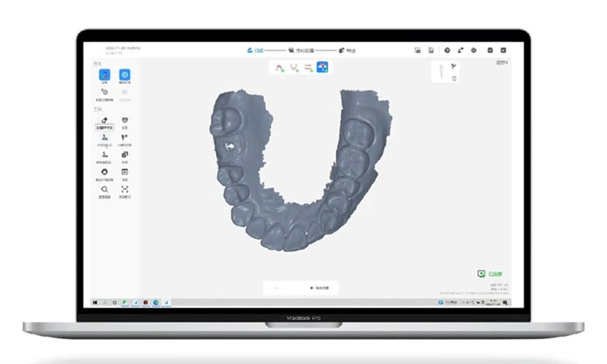
Task: Click the screenshot camera icon in top bar
Action: tap(417, 51)
